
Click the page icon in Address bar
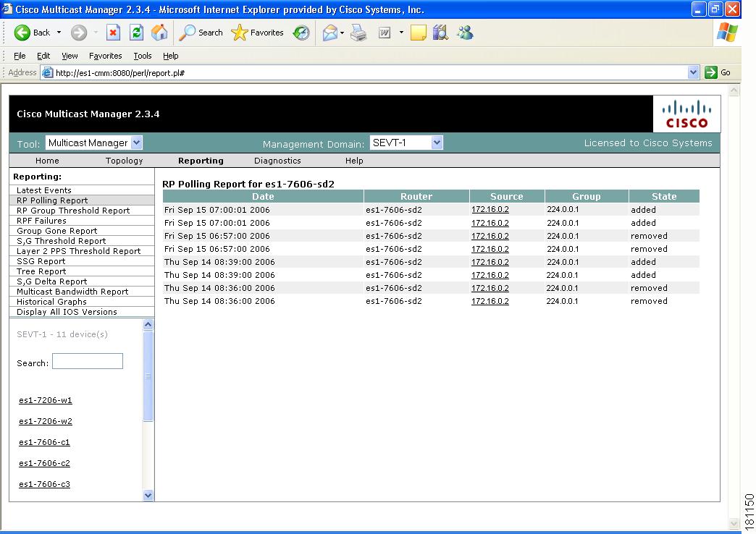coord(47,73)
